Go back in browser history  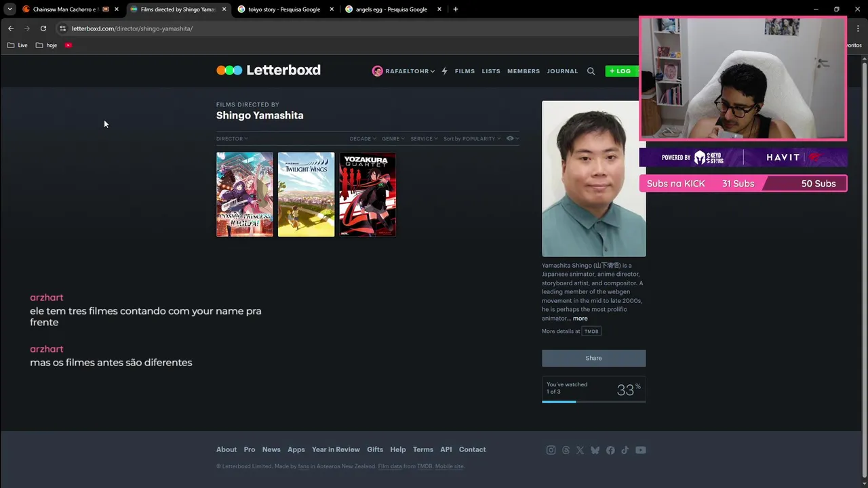click(11, 28)
